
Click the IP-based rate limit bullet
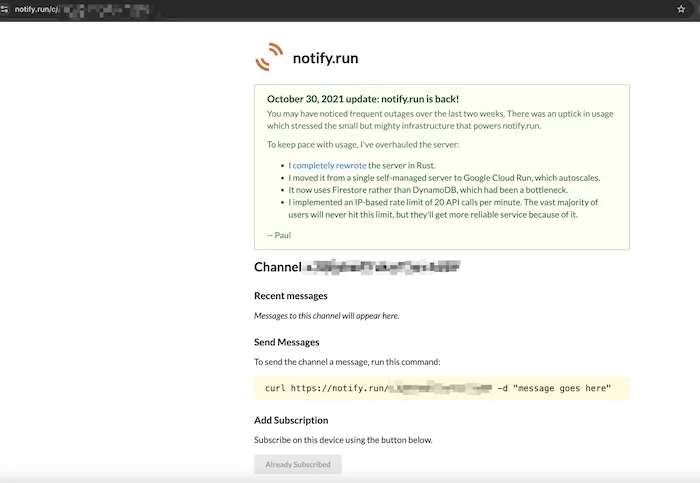pos(449,202)
